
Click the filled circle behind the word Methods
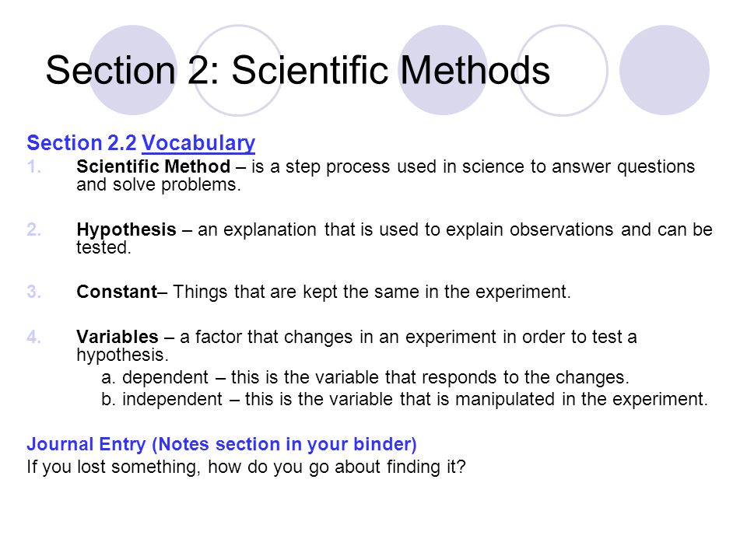pos(443,70)
